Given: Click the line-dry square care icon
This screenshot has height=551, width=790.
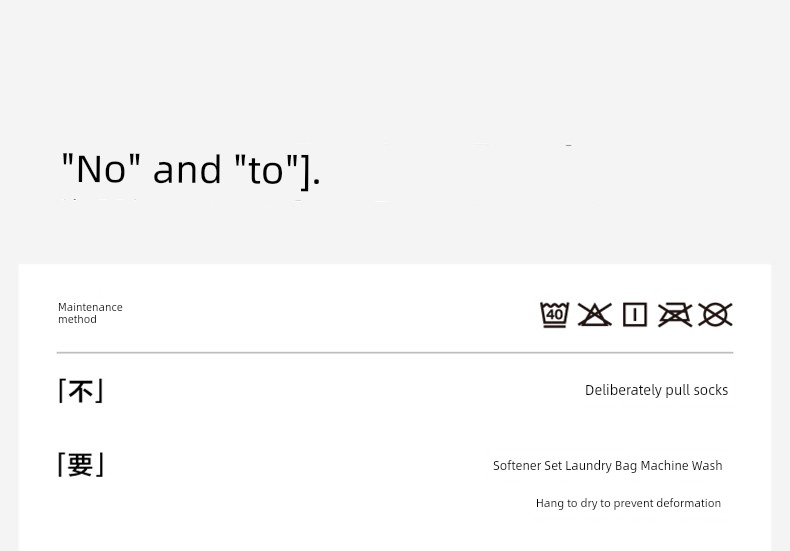Looking at the screenshot, I should pos(634,315).
